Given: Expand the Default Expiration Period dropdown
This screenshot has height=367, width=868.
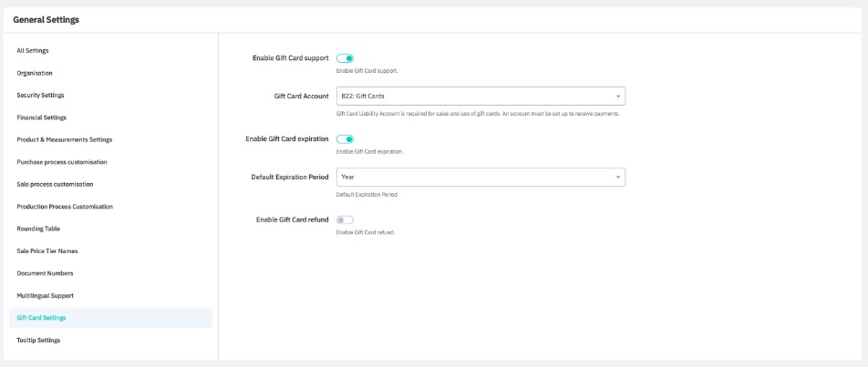Looking at the screenshot, I should pos(480,177).
